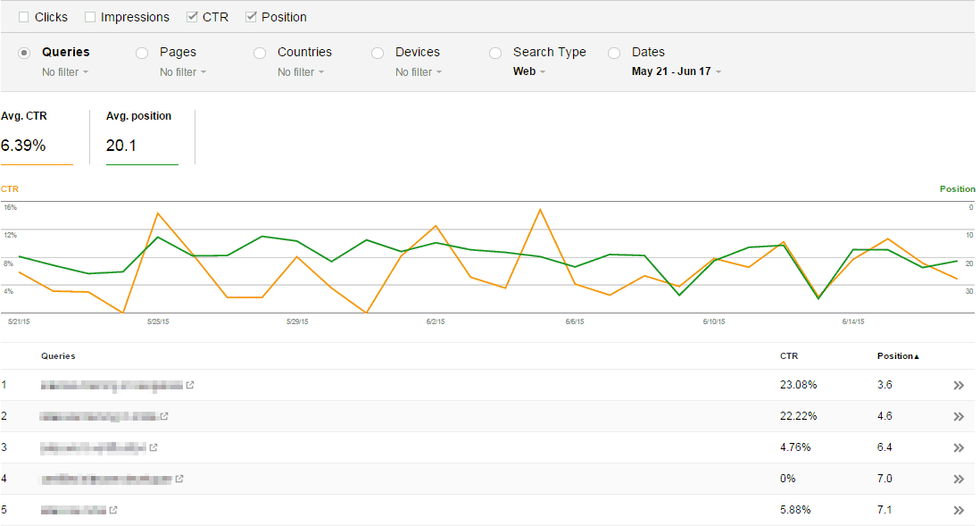Uncheck the CTR checkbox

[192, 17]
